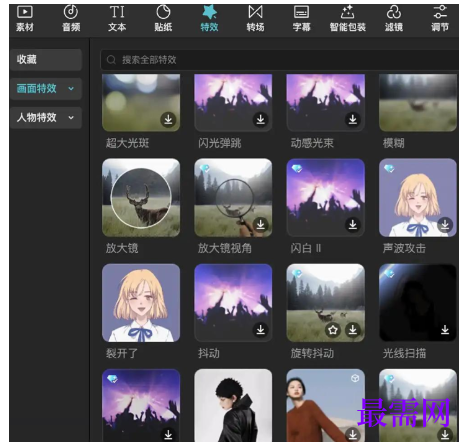The height and width of the screenshot is (444, 469).
Task: Select the 旋转抖动 effect thumbnail
Action: click(326, 303)
